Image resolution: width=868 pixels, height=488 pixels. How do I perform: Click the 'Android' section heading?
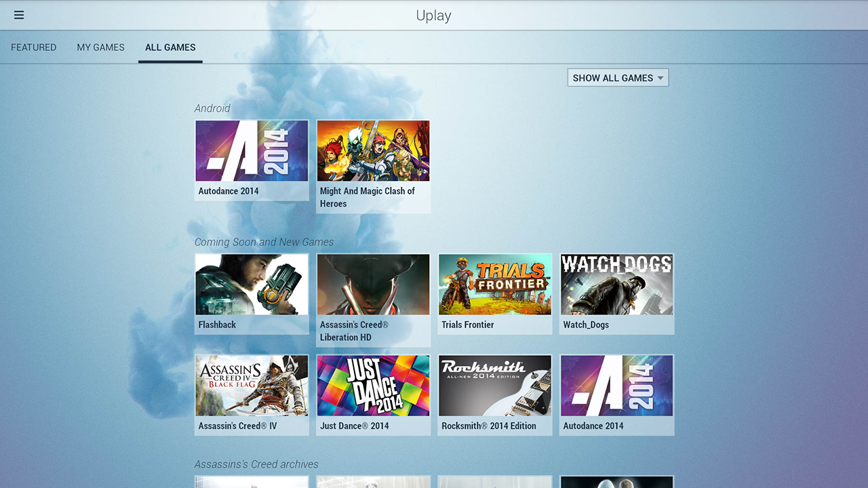pos(212,108)
